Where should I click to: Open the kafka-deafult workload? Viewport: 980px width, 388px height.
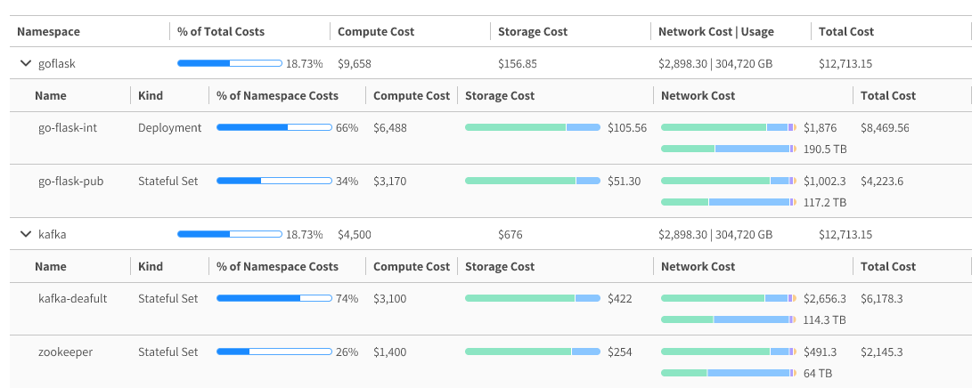[73, 299]
